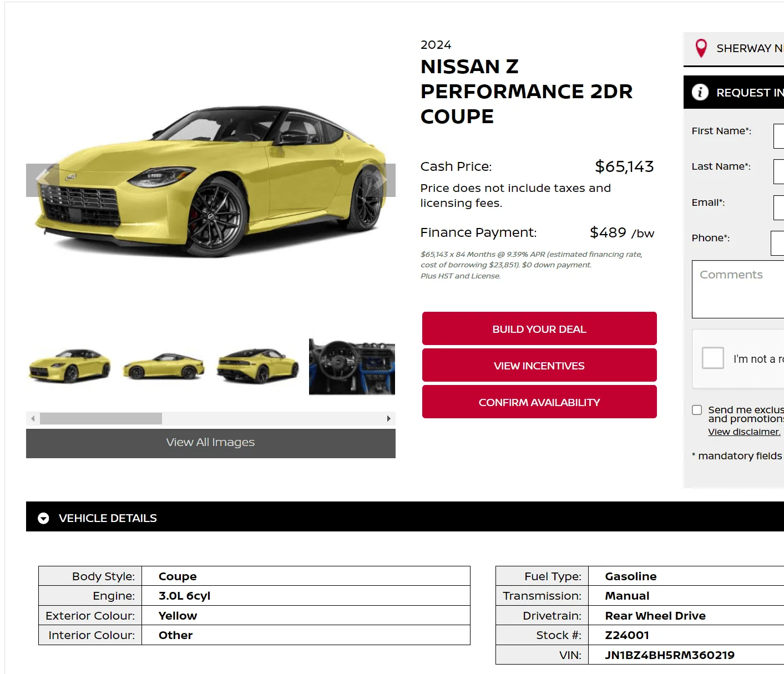784x674 pixels.
Task: Click the thumbnail scrollbar handle
Action: (x=101, y=418)
